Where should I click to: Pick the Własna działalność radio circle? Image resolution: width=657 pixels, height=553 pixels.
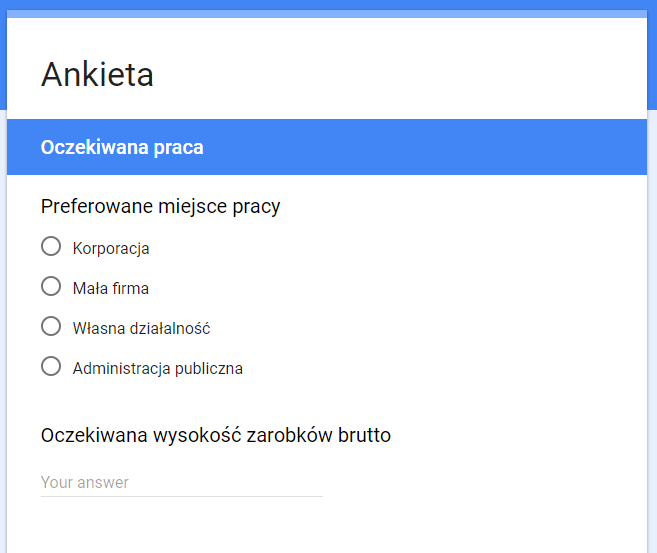coord(51,326)
